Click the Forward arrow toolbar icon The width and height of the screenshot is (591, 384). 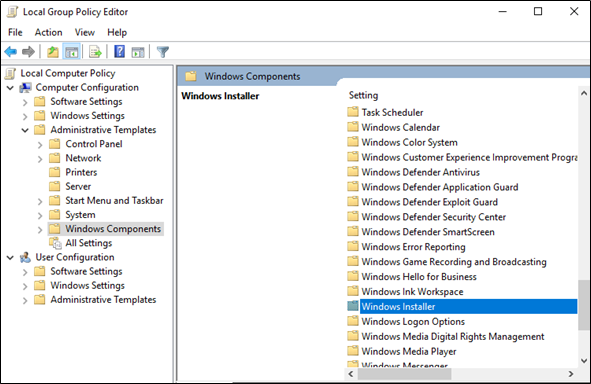point(28,52)
